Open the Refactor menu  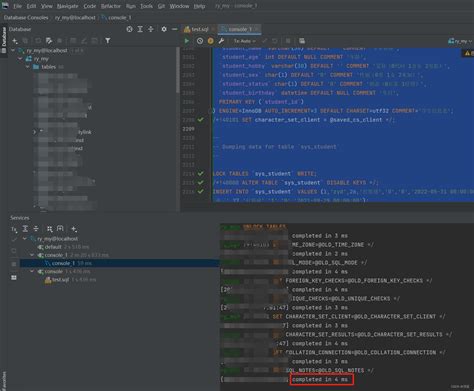click(x=111, y=6)
